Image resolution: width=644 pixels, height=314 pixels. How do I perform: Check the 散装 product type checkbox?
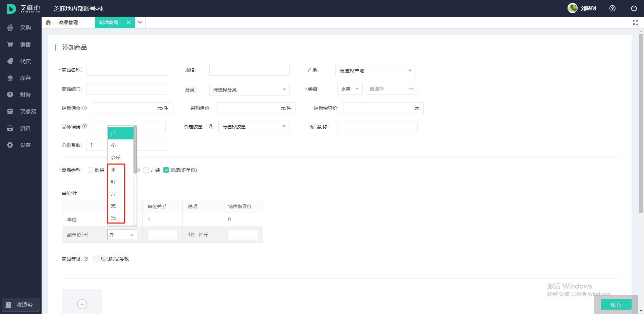(x=91, y=170)
